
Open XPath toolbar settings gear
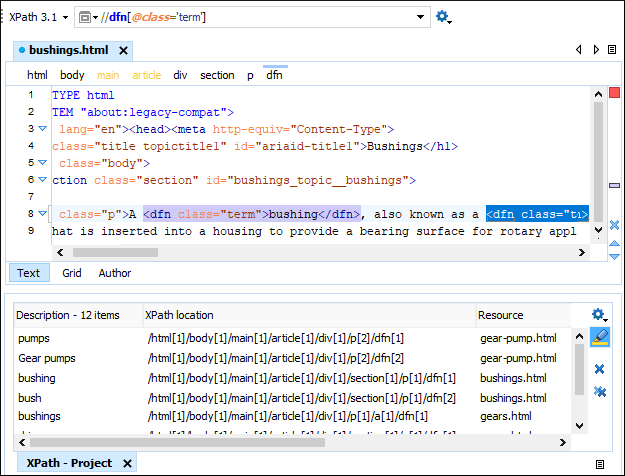pyautogui.click(x=443, y=18)
